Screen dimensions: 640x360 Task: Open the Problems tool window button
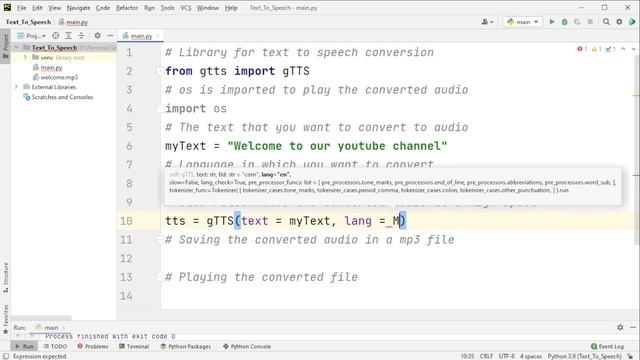click(x=93, y=346)
